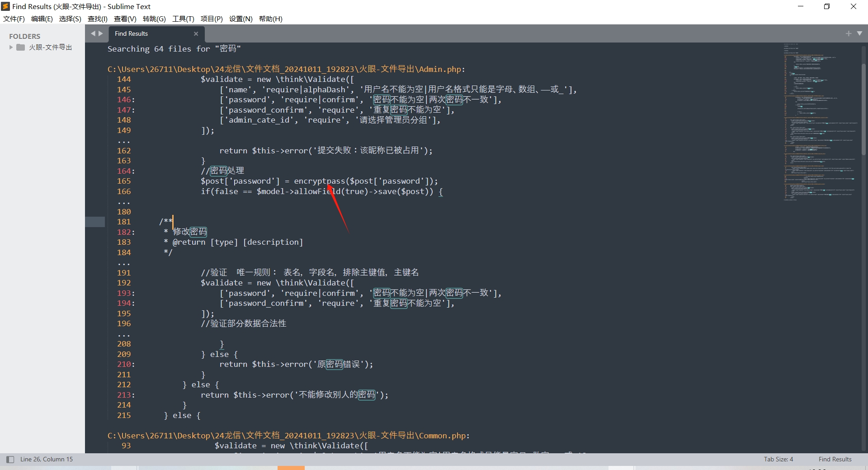Open the 文件(F) menu

14,19
